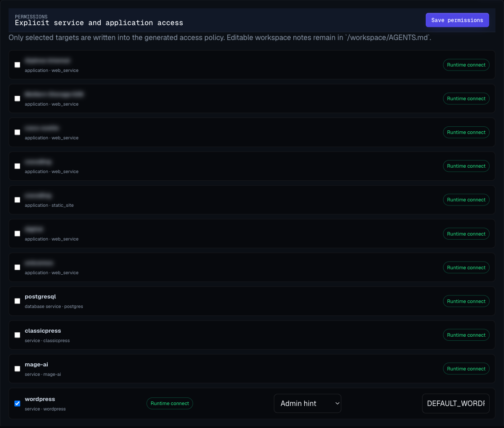Click the 'service · wordpress' subtitle
The width and height of the screenshot is (504, 428).
(x=45, y=409)
